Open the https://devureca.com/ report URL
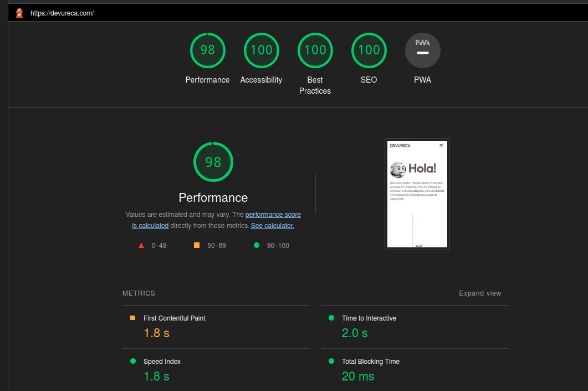 (62, 13)
